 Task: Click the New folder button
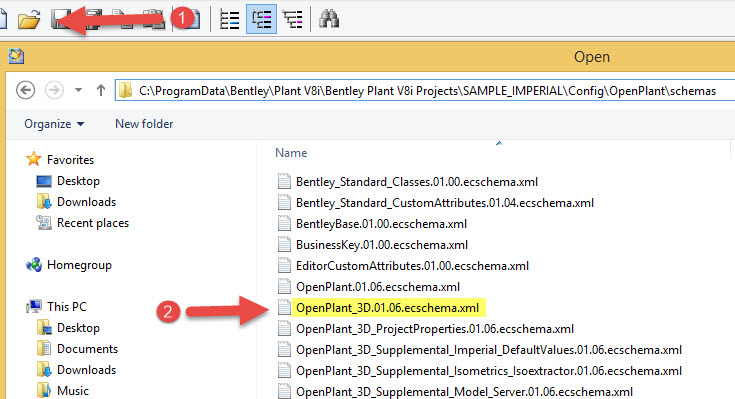144,124
